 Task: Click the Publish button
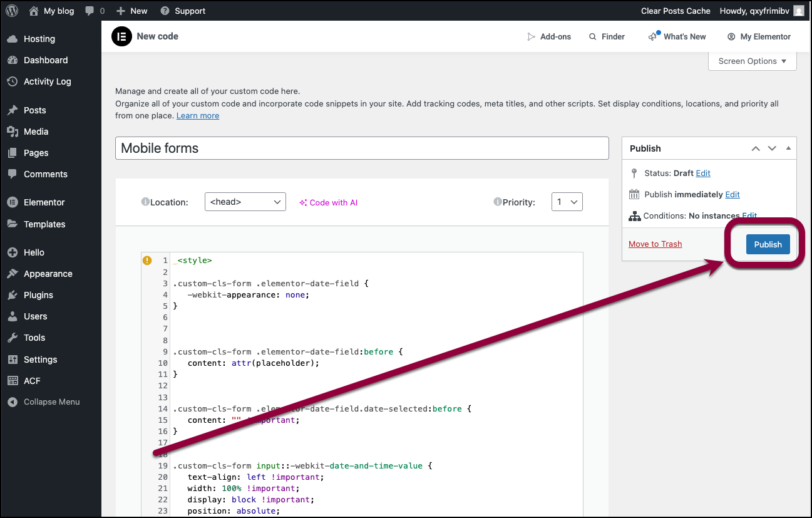(x=768, y=244)
